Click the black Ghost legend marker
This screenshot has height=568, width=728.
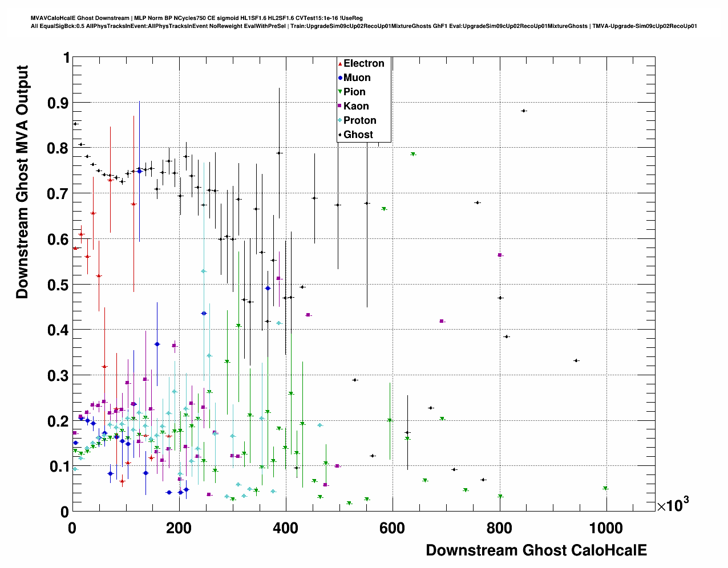340,135
